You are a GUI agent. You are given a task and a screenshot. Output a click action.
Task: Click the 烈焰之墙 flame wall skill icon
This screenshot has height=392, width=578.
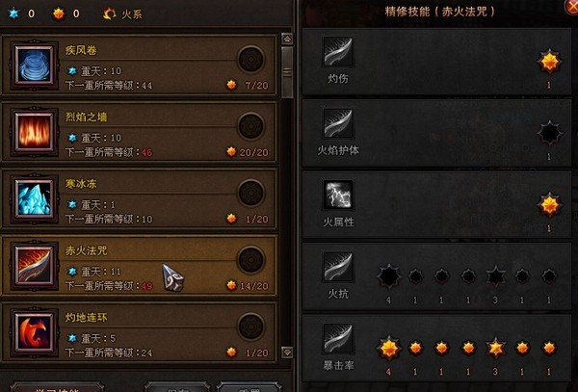coord(34,132)
